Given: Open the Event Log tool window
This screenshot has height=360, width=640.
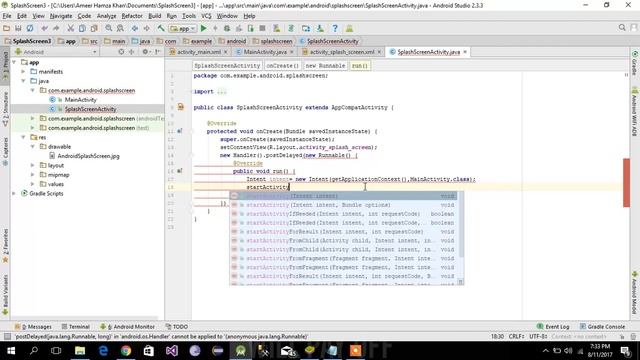Looking at the screenshot, I should [553, 327].
